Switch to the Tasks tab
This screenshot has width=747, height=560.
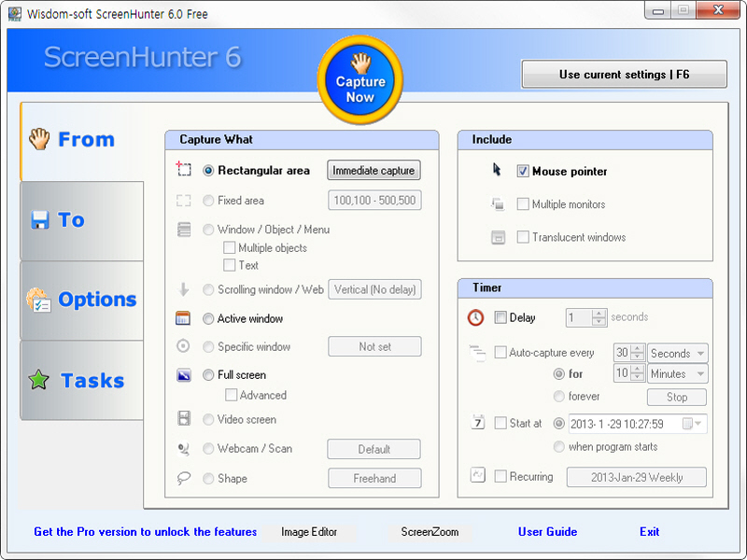pos(82,380)
